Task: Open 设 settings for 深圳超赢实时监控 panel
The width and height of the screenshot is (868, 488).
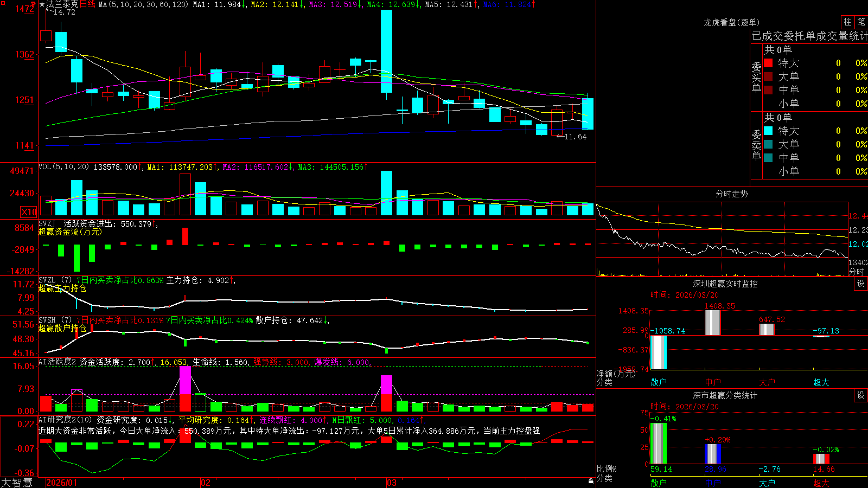Action: click(x=861, y=284)
